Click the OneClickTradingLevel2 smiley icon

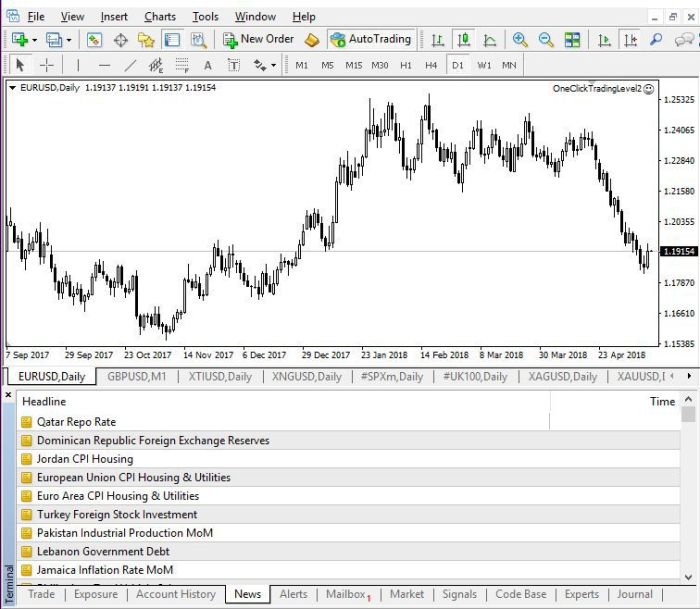point(649,89)
